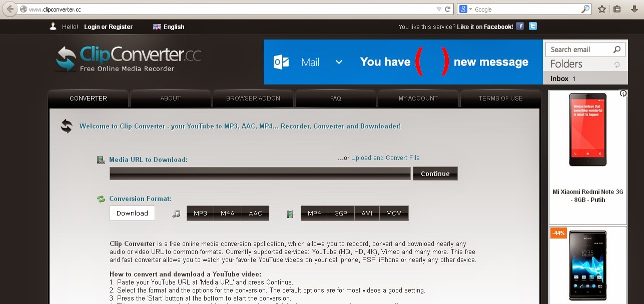The width and height of the screenshot is (644, 304).
Task: Click the ad info icon on phone ad
Action: (623, 93)
